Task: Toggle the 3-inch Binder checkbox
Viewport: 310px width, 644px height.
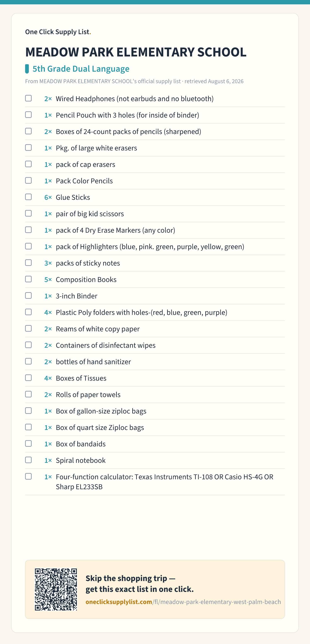Action: pyautogui.click(x=29, y=296)
